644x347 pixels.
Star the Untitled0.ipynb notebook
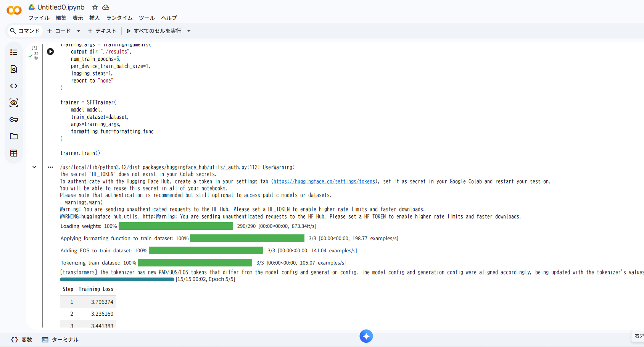[x=95, y=7]
